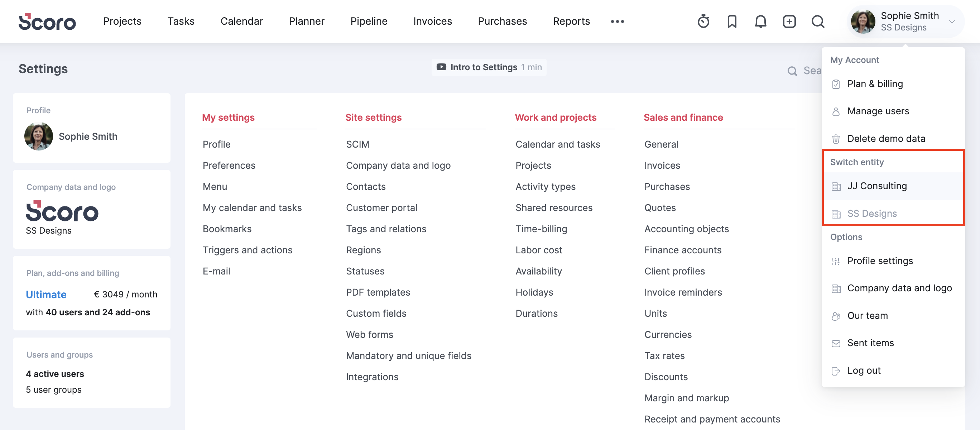
Task: Click the JJ Consulting building icon
Action: point(836,186)
